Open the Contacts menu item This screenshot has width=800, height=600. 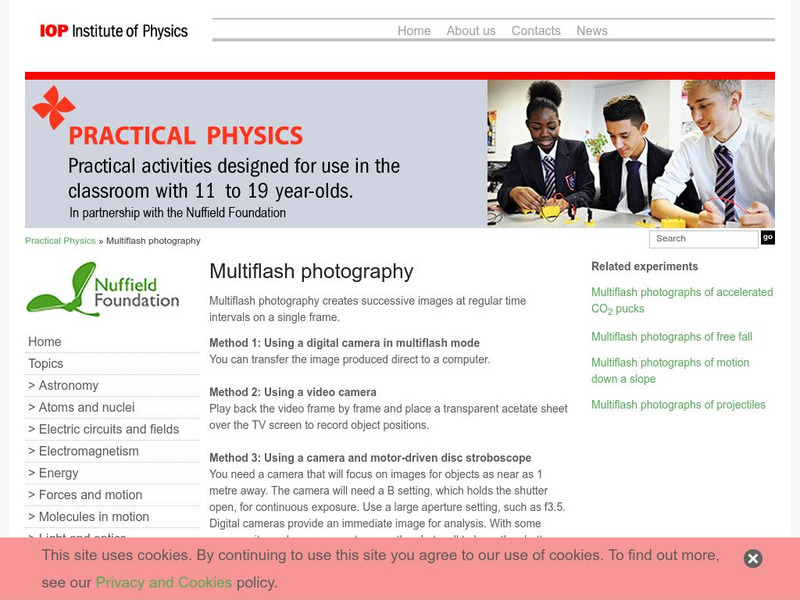pyautogui.click(x=536, y=31)
